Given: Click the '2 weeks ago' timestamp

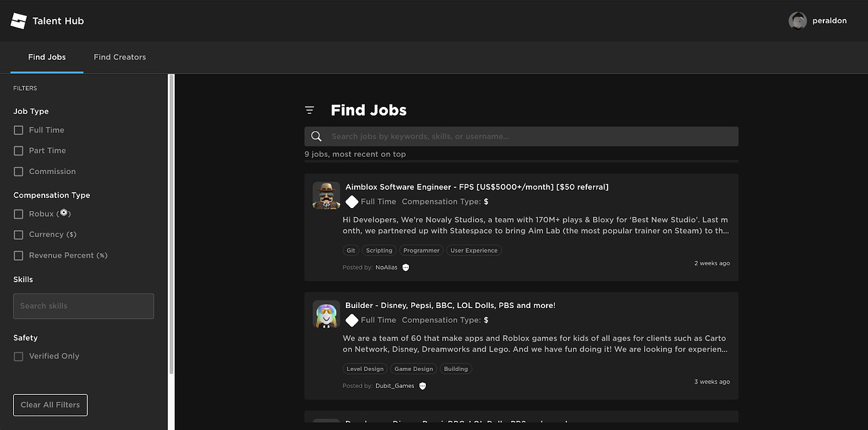Looking at the screenshot, I should point(712,263).
